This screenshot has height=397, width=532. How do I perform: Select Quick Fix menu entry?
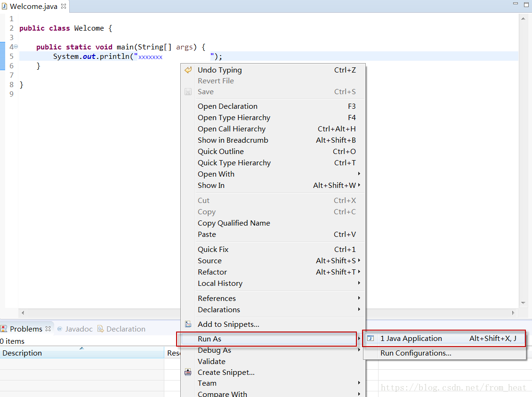(x=274, y=250)
